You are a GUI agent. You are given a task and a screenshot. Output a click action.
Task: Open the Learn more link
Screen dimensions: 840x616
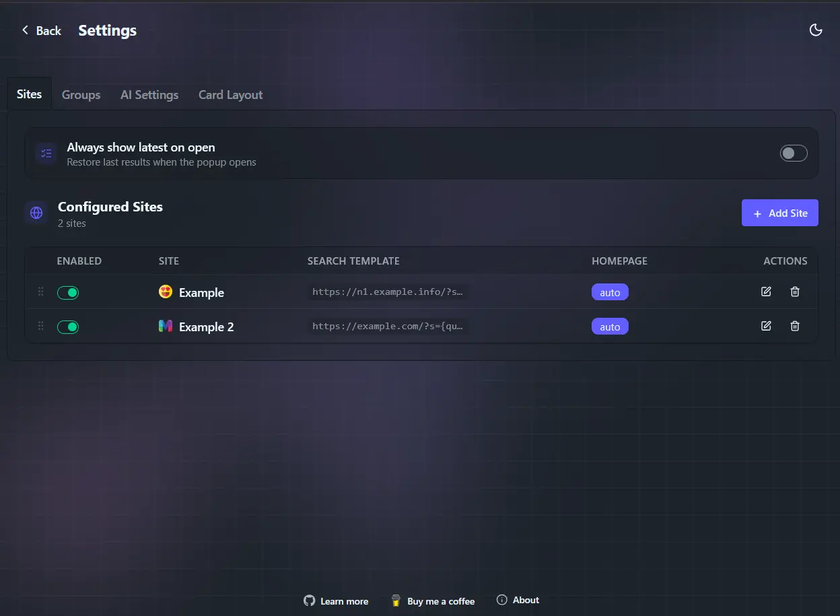pos(336,601)
